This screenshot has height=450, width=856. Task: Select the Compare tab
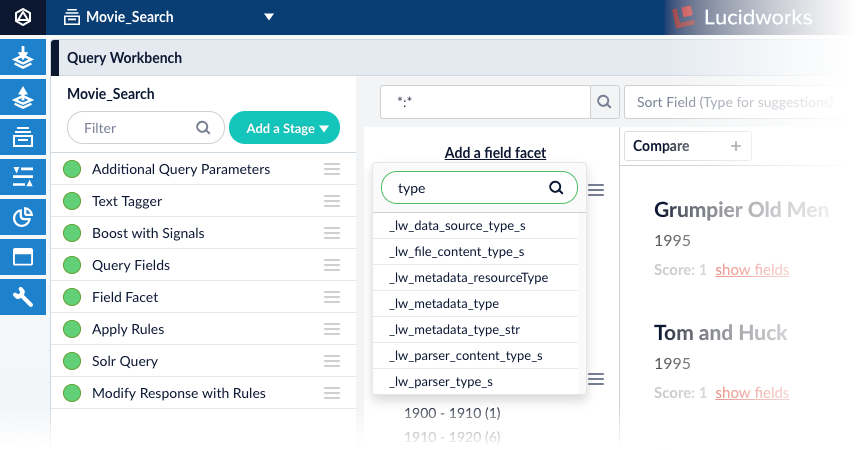(661, 146)
